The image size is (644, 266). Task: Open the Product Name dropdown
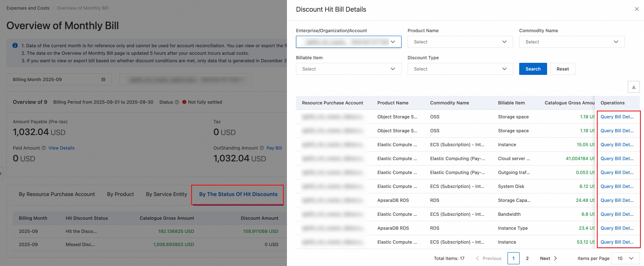pyautogui.click(x=460, y=42)
